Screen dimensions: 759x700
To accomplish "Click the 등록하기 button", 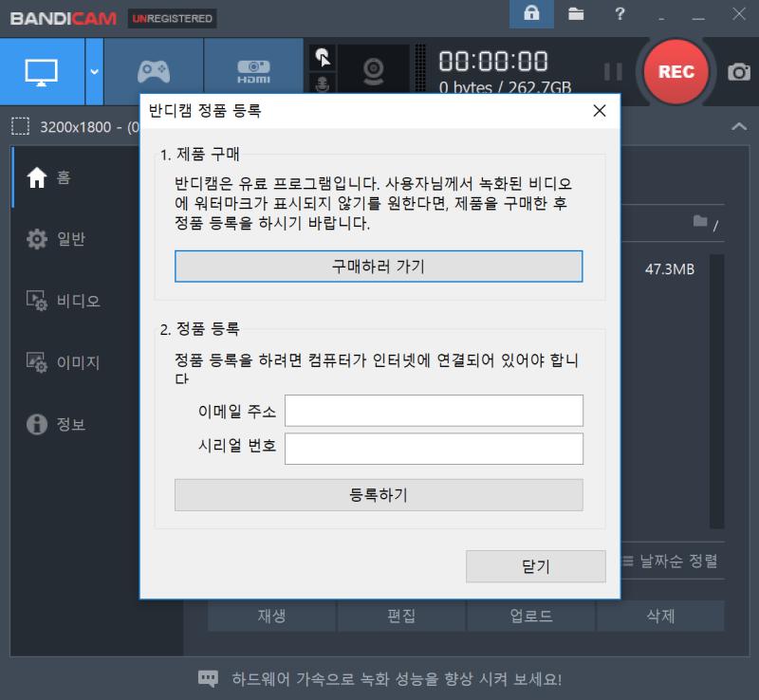I will coord(379,495).
